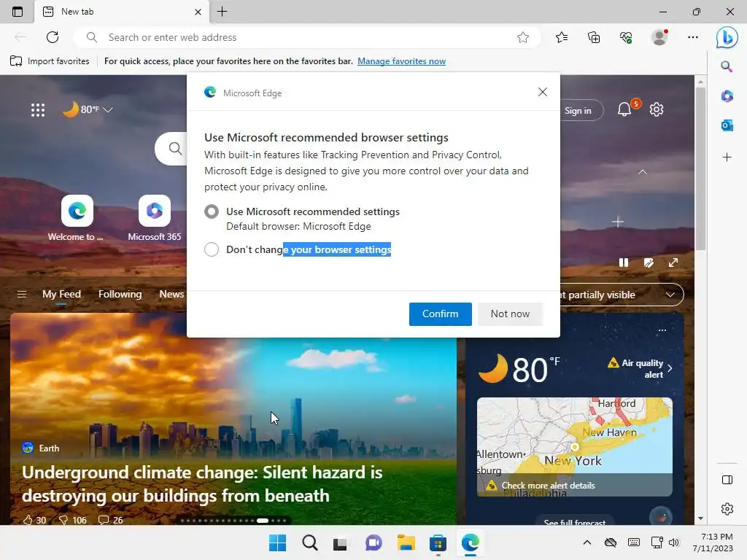Click See full forecast button

click(575, 521)
